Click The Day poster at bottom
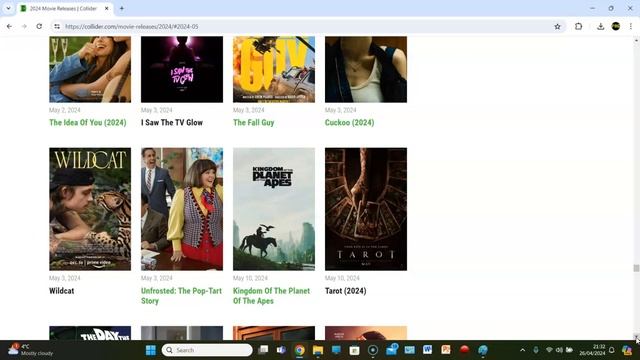The image size is (640, 360). [x=90, y=333]
